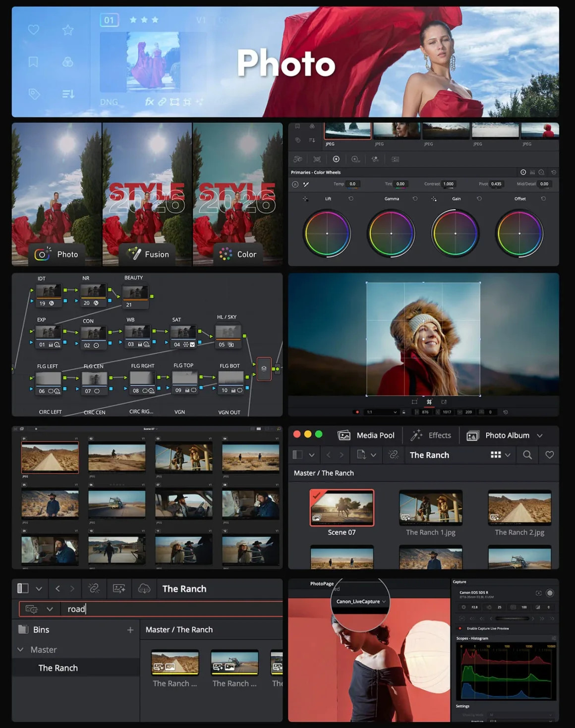Image resolution: width=575 pixels, height=728 pixels.
Task: Select the Color page icon
Action: [226, 254]
